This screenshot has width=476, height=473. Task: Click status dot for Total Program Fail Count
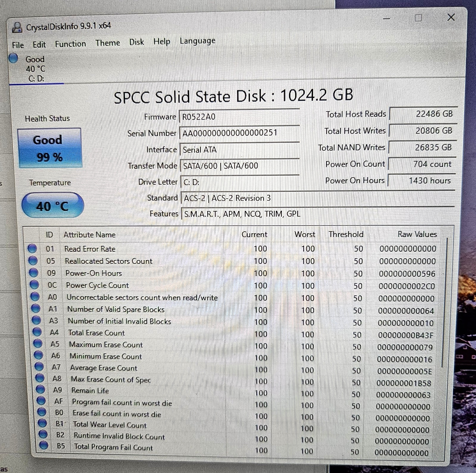point(43,445)
